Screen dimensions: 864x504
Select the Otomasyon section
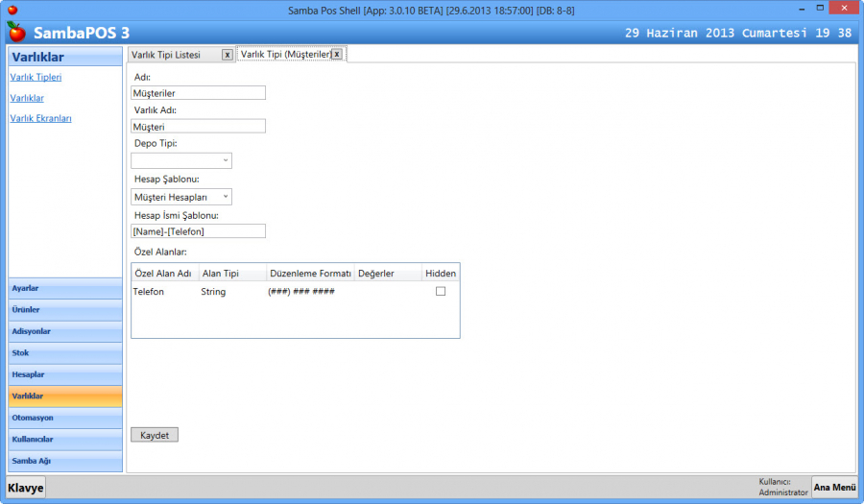pos(65,418)
